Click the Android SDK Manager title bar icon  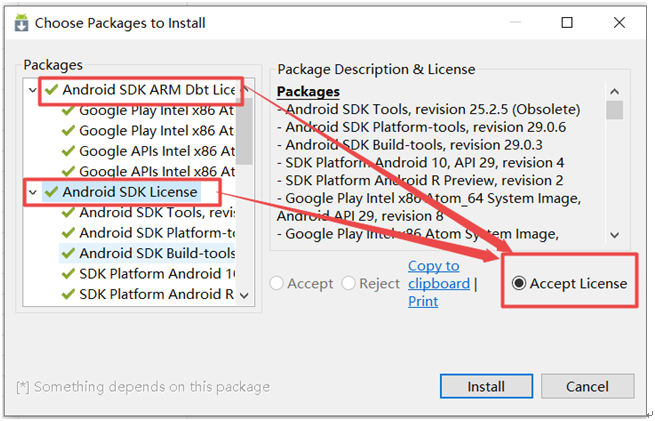pyautogui.click(x=21, y=23)
